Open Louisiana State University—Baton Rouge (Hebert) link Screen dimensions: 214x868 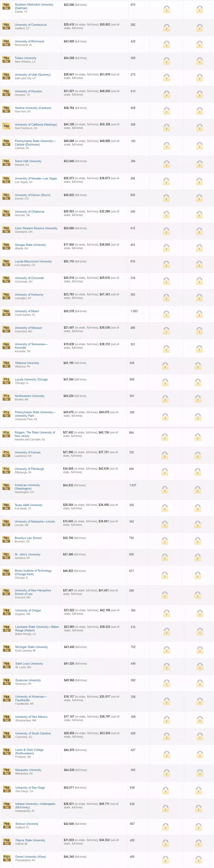37,629
